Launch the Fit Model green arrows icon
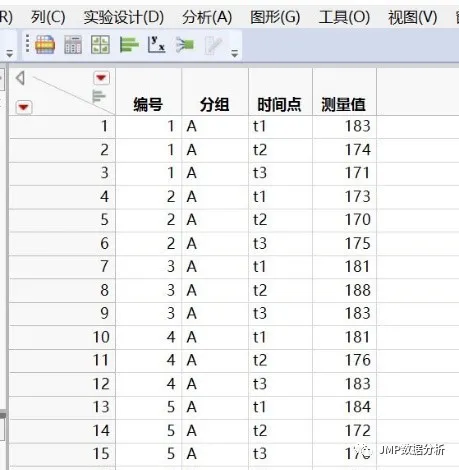 pyautogui.click(x=185, y=45)
